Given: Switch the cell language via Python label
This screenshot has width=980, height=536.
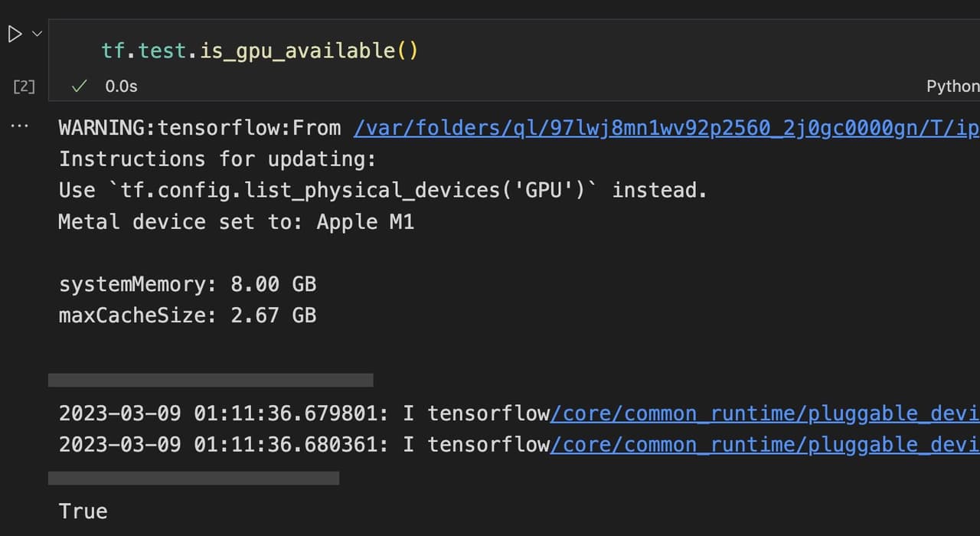Looking at the screenshot, I should pos(952,86).
